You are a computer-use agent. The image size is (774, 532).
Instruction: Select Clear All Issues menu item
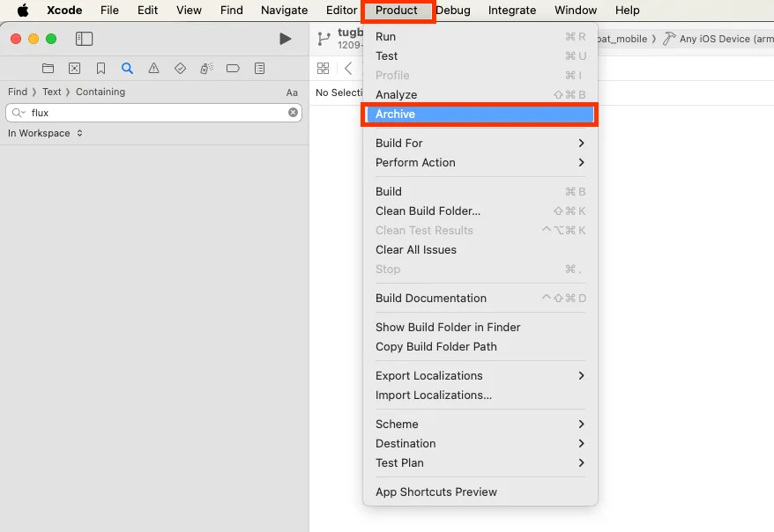point(480,250)
